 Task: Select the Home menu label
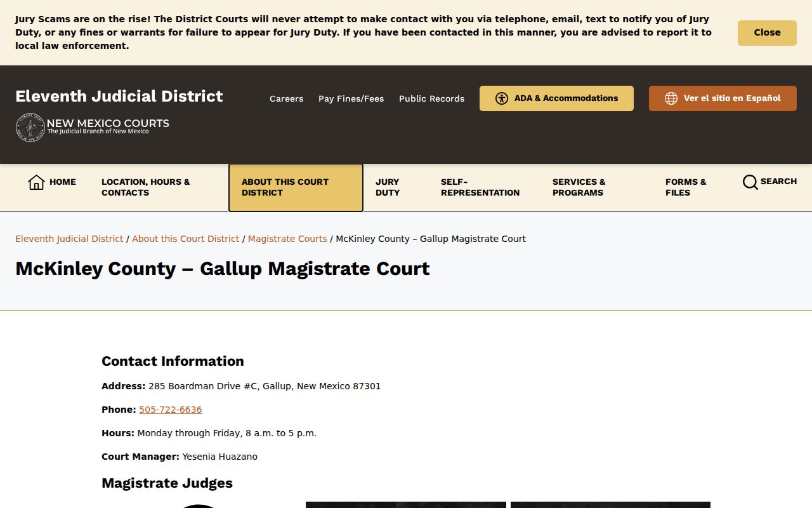tap(63, 182)
